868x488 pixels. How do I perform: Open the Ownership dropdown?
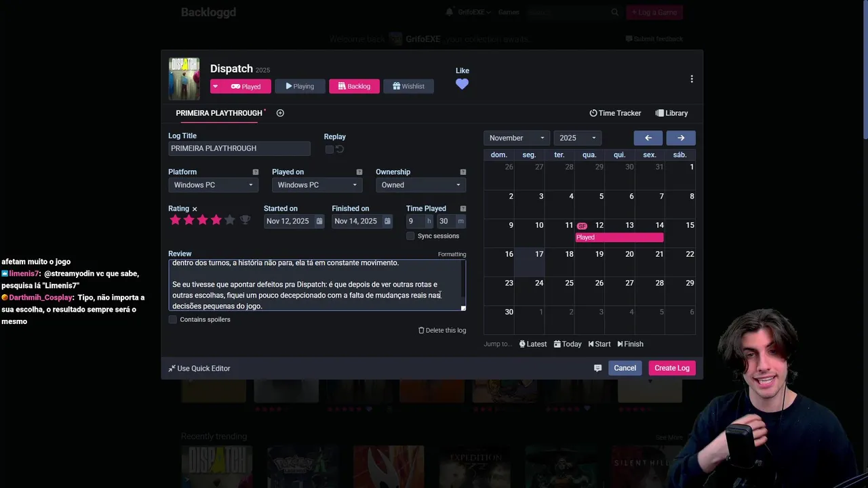pyautogui.click(x=420, y=185)
